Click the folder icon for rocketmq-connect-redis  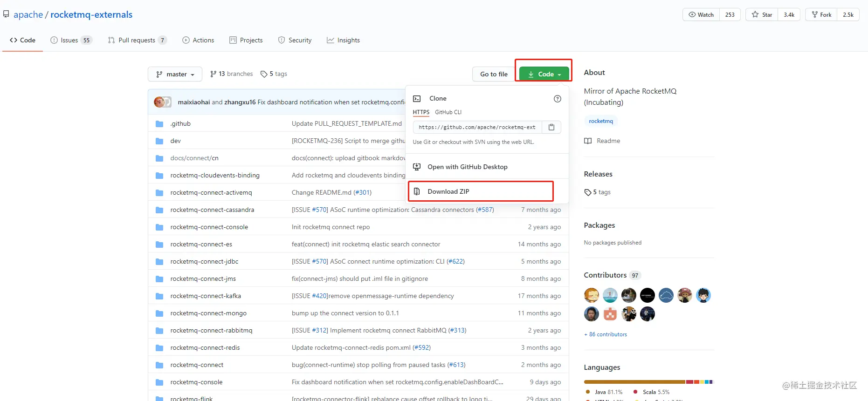159,348
